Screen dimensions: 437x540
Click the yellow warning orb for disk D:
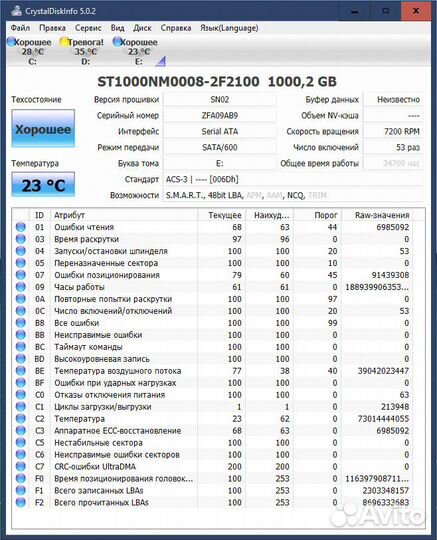[x=64, y=42]
